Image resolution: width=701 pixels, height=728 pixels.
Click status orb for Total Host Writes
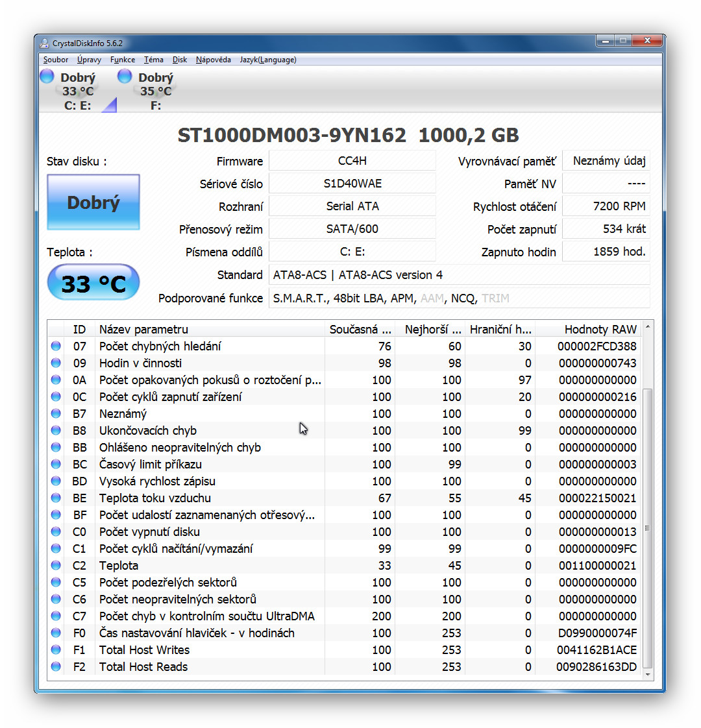click(x=56, y=649)
